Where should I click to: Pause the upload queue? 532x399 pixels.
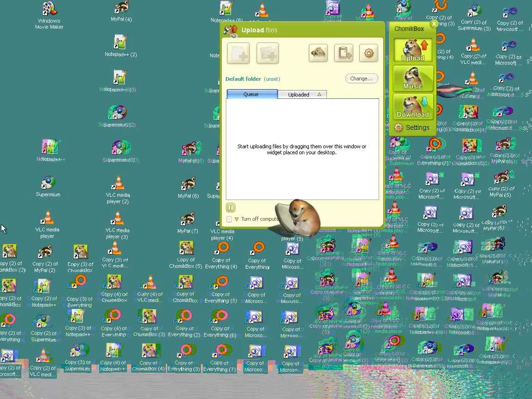tap(230, 207)
